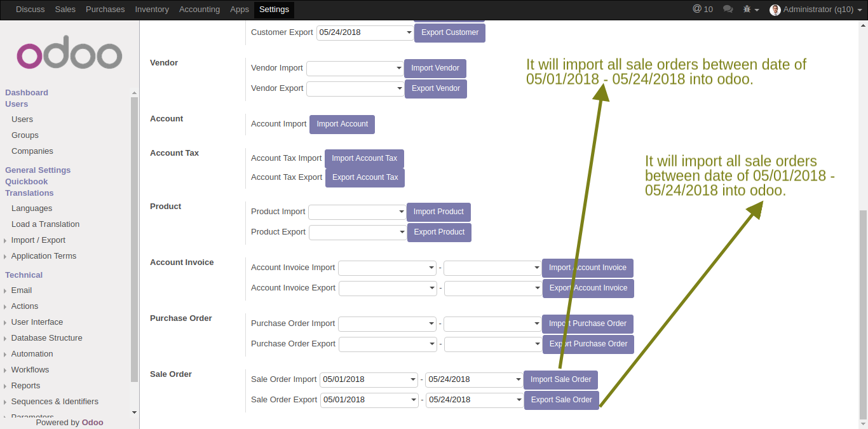Open Sale Order Export start date 05/01/2018

(x=369, y=400)
